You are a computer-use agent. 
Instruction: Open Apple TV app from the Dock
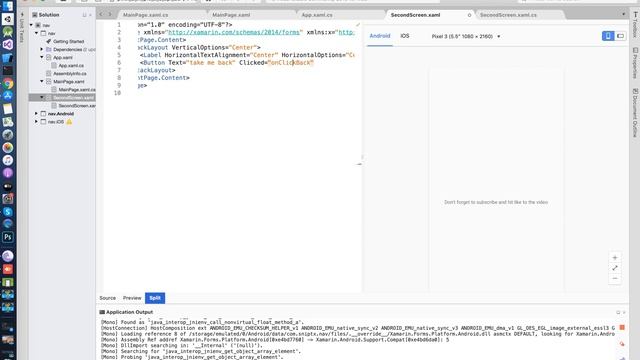tap(7, 186)
